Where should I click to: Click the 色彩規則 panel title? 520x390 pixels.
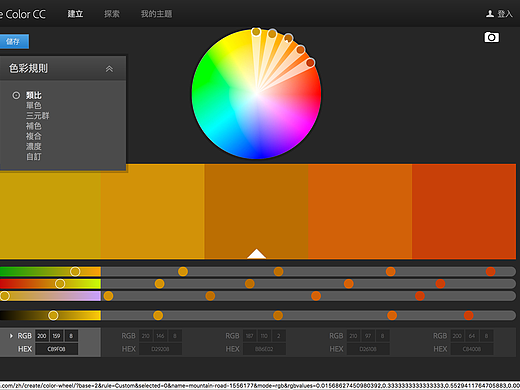[28, 68]
